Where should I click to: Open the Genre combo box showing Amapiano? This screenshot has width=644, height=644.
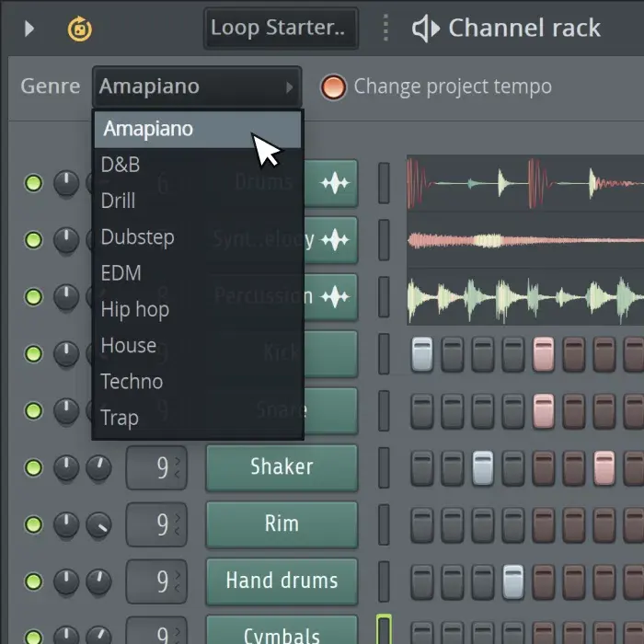(197, 86)
